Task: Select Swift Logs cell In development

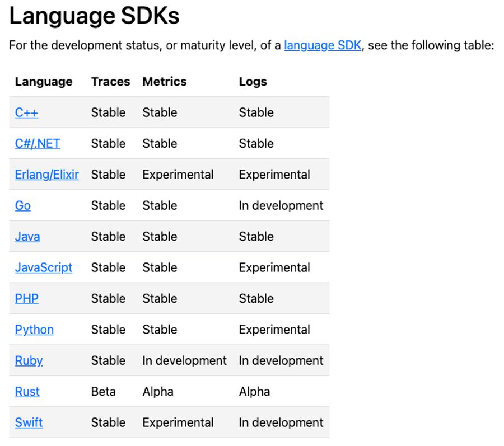Action: click(281, 422)
